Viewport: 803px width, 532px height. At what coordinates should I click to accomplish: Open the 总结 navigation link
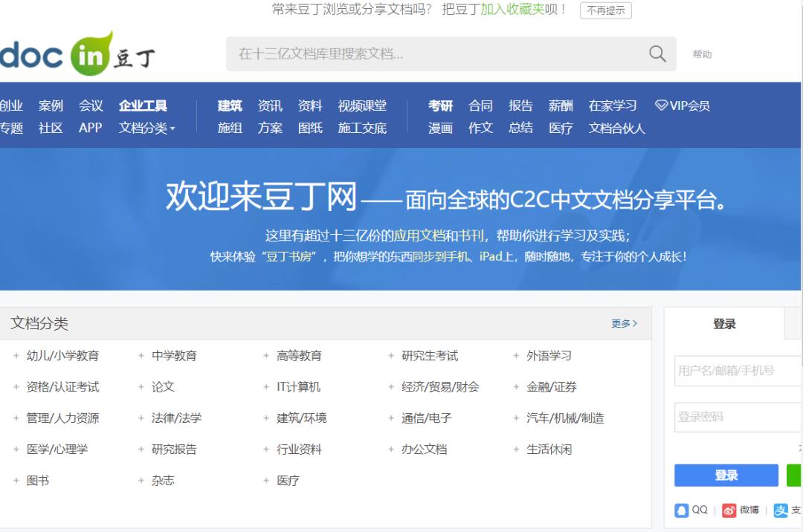pyautogui.click(x=520, y=128)
